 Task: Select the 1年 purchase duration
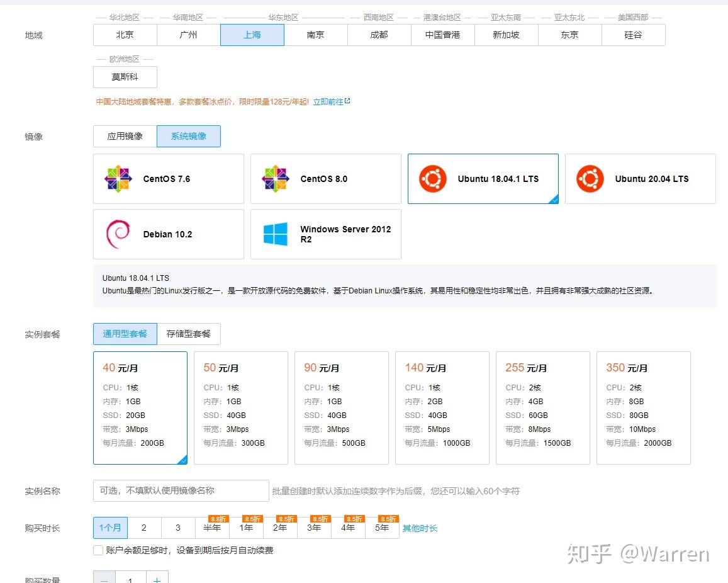pyautogui.click(x=246, y=528)
